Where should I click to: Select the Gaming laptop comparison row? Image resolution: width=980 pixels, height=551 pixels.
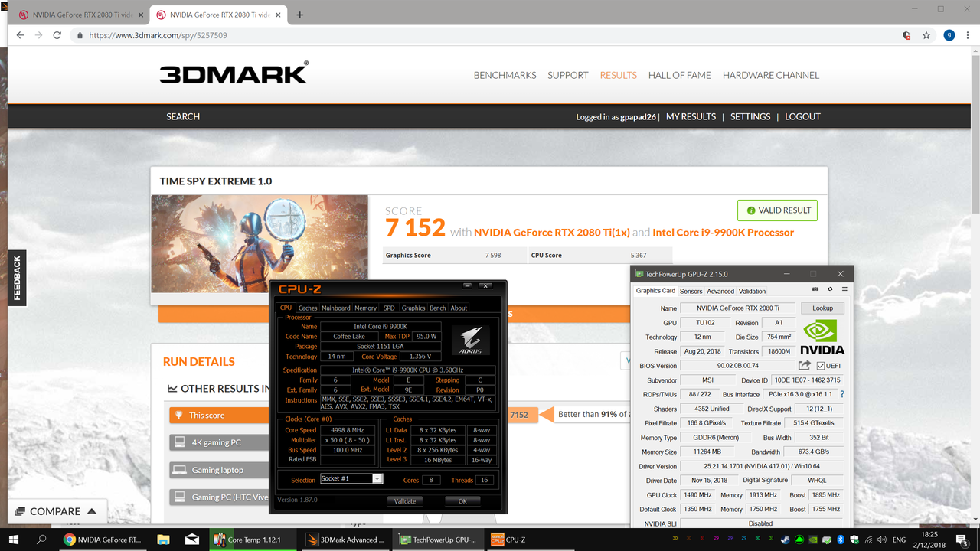tap(219, 470)
